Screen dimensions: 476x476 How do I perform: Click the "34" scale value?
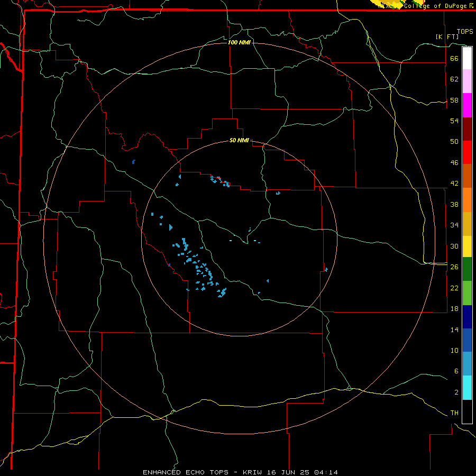454,225
